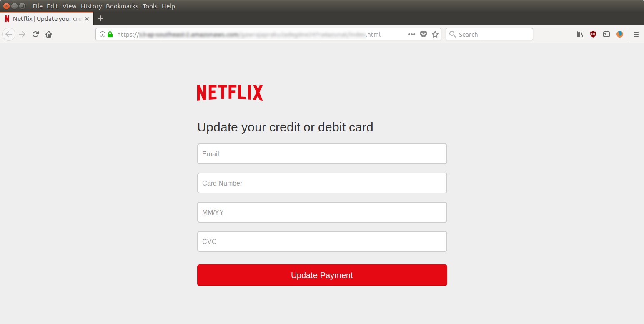Open the sidebar panel icon
Image resolution: width=644 pixels, height=324 pixels.
pyautogui.click(x=606, y=34)
